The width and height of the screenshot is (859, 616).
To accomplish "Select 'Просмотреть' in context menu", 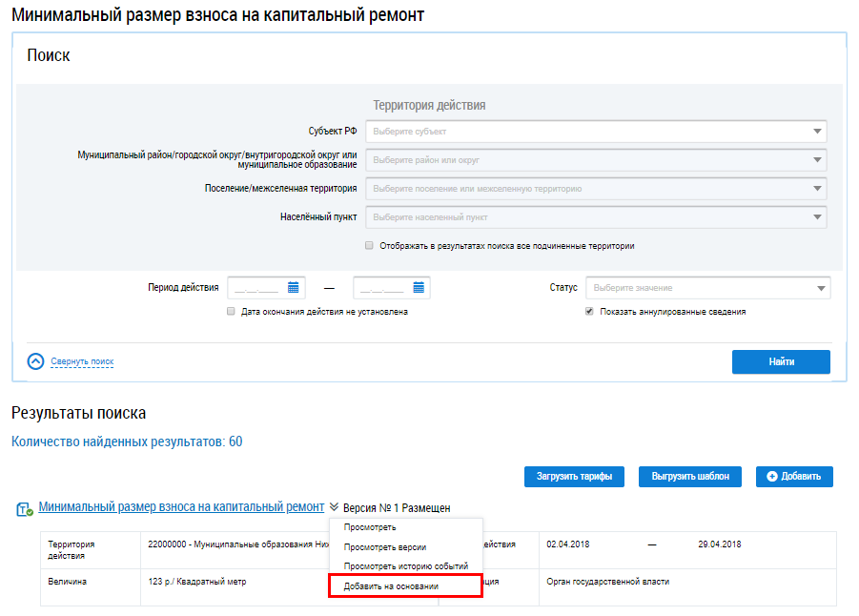I will point(370,527).
